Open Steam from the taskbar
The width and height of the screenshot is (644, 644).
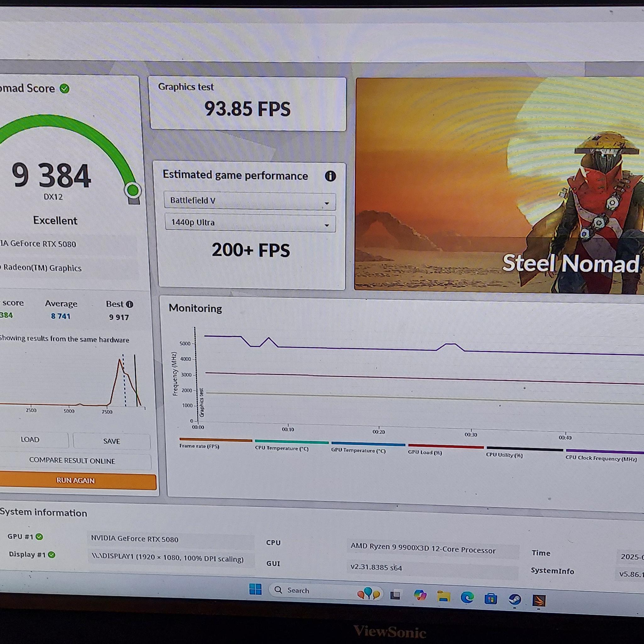pos(515,600)
